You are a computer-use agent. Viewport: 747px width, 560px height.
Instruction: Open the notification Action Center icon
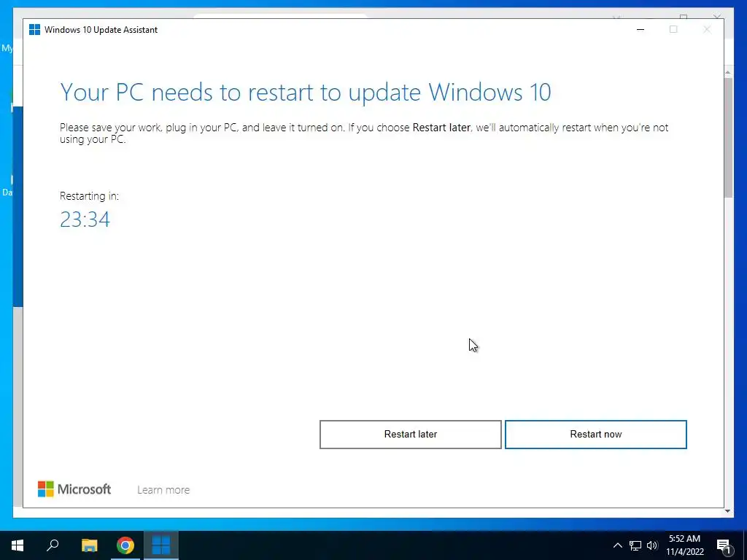[x=724, y=545]
